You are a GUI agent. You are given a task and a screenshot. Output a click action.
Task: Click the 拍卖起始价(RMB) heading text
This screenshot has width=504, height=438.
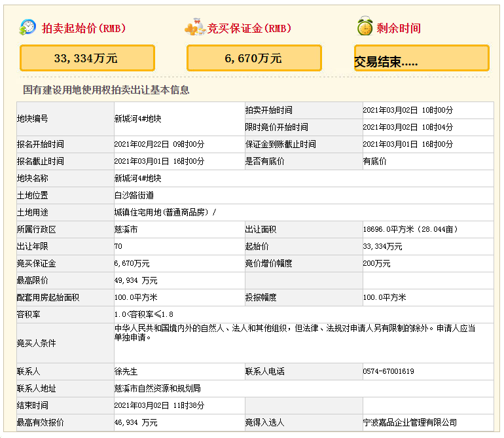click(x=83, y=29)
